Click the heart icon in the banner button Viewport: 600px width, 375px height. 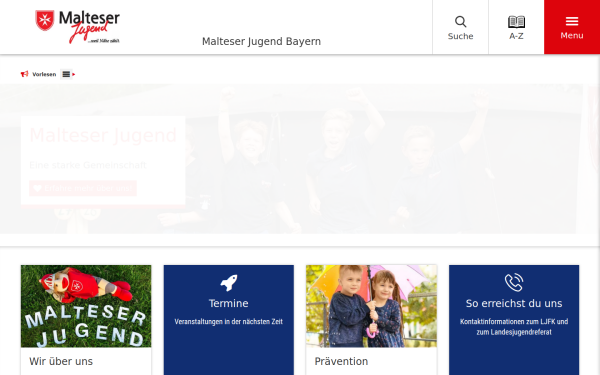(37, 188)
